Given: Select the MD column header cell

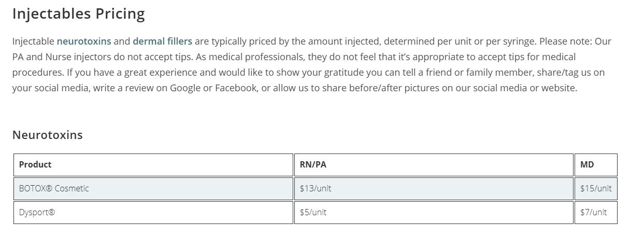Looking at the screenshot, I should point(587,164).
